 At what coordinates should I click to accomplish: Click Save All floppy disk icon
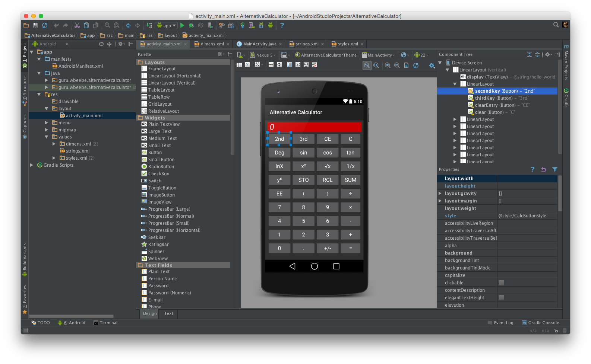(x=35, y=25)
